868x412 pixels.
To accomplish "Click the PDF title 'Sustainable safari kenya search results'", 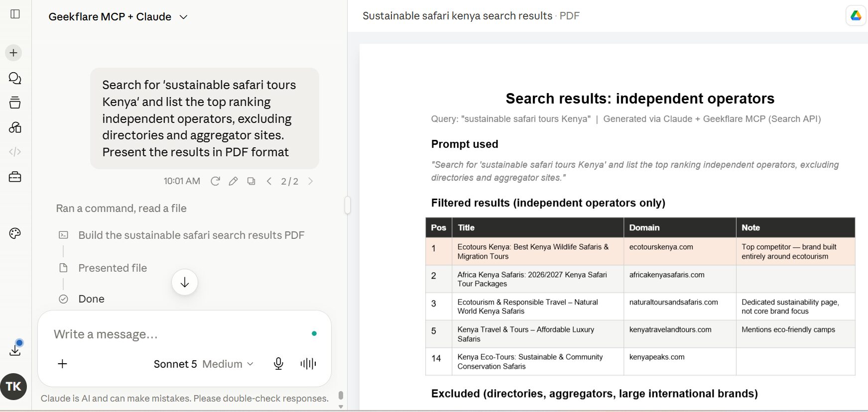I will tap(457, 16).
